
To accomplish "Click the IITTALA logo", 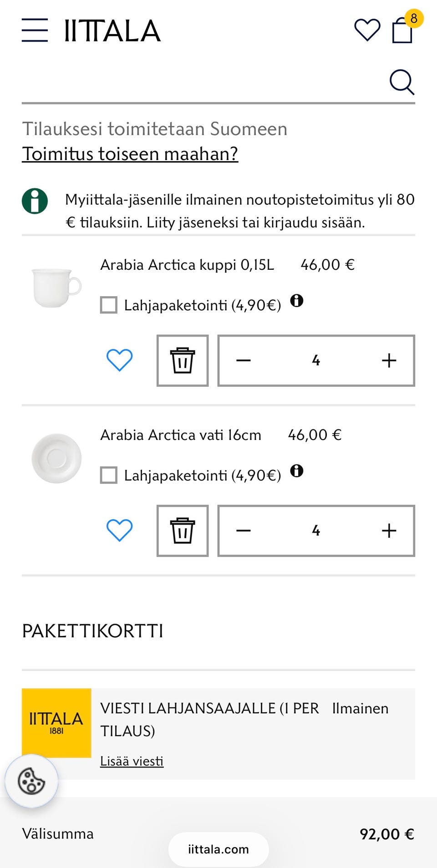I will point(112,30).
